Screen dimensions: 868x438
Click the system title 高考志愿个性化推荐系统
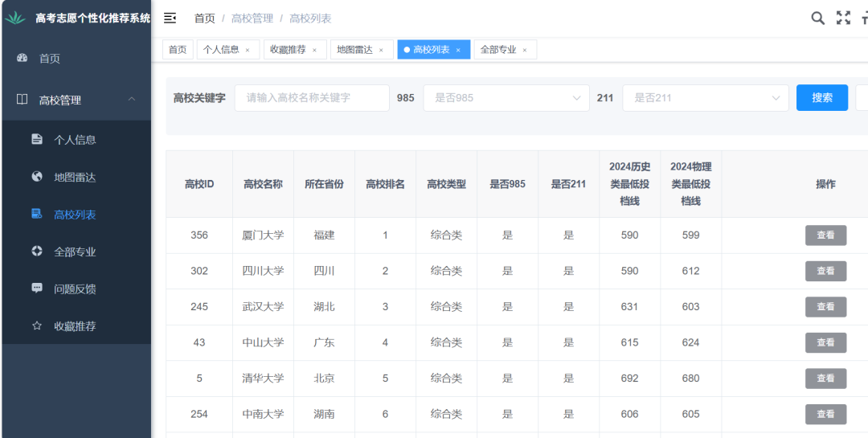pyautogui.click(x=93, y=18)
